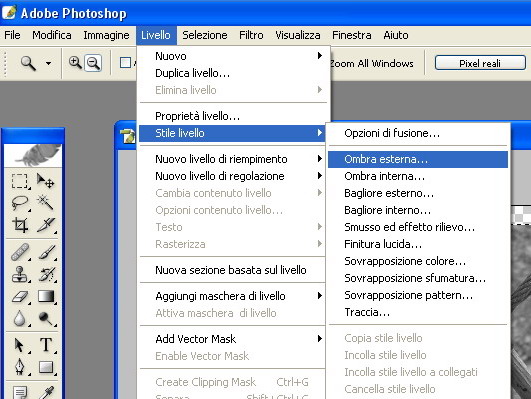Image resolution: width=531 pixels, height=399 pixels.
Task: Select the Crop tool
Action: [x=19, y=225]
